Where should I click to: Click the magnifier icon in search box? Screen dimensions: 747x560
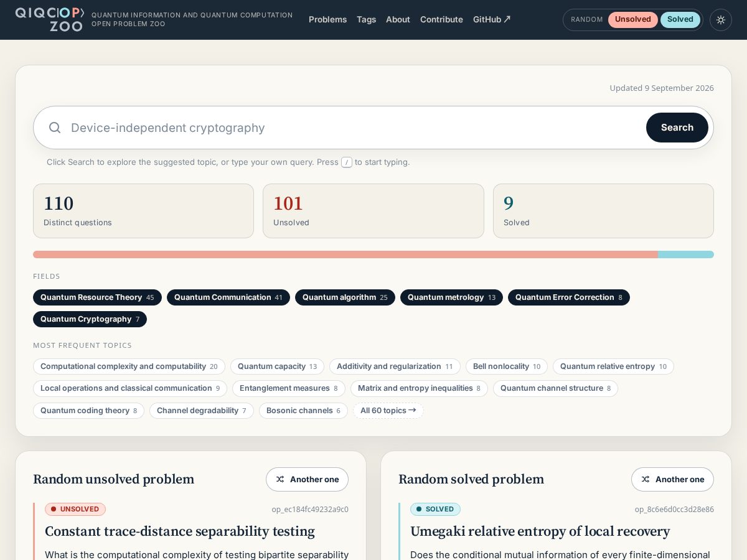pyautogui.click(x=55, y=128)
